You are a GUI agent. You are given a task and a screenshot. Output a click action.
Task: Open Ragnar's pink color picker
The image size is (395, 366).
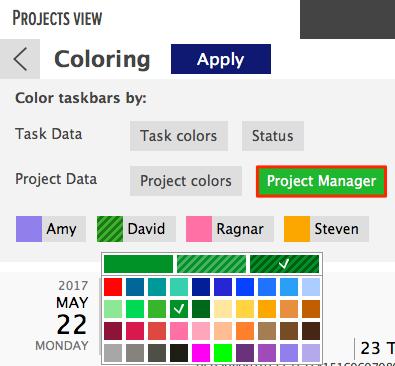(x=199, y=229)
